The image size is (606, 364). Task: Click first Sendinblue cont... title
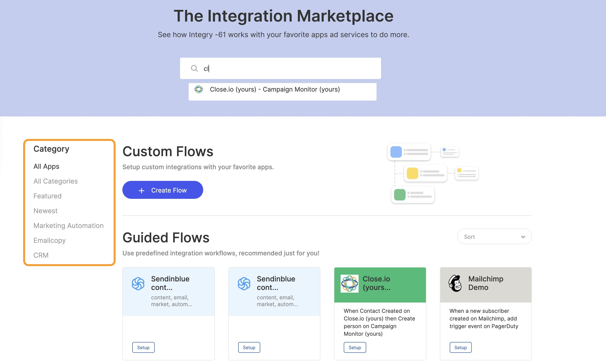170,283
